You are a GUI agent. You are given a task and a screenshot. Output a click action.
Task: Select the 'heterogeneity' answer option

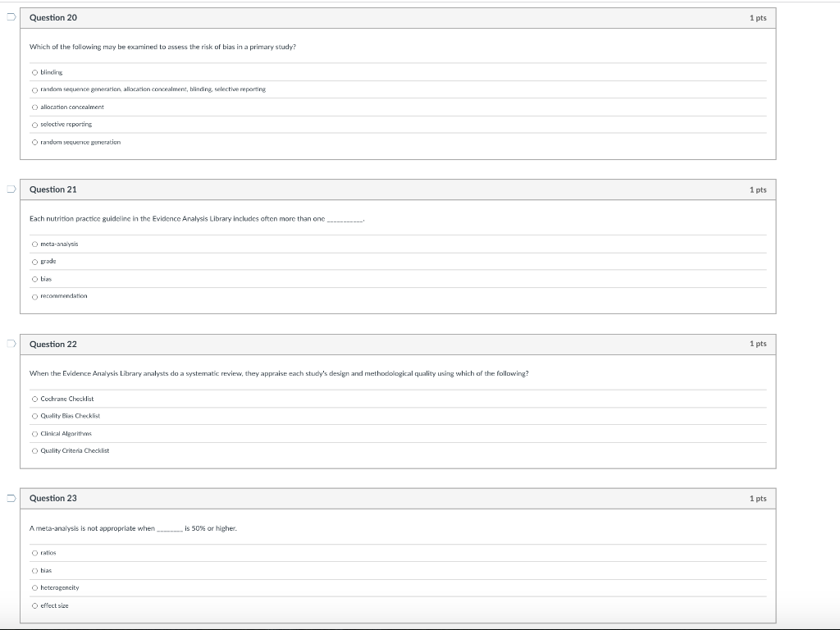tap(34, 588)
